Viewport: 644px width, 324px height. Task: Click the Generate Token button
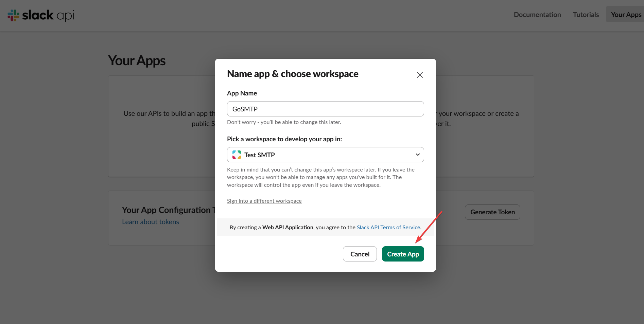492,212
